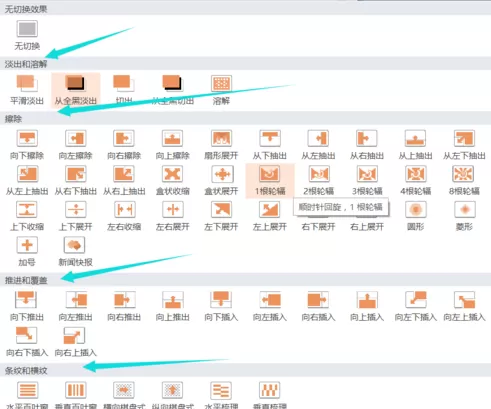Viewport: 491px width, 409px height.
Task: Pick 从上抽出 uncover from top
Action: (415, 145)
